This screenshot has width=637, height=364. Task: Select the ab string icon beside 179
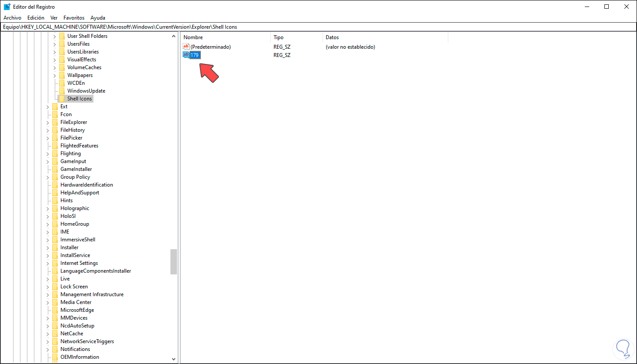point(186,55)
